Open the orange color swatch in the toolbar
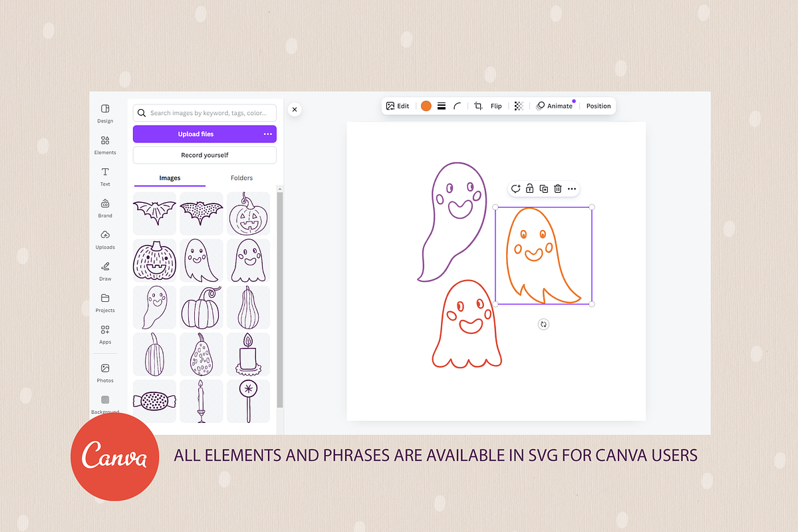This screenshot has height=532, width=798. coord(426,106)
